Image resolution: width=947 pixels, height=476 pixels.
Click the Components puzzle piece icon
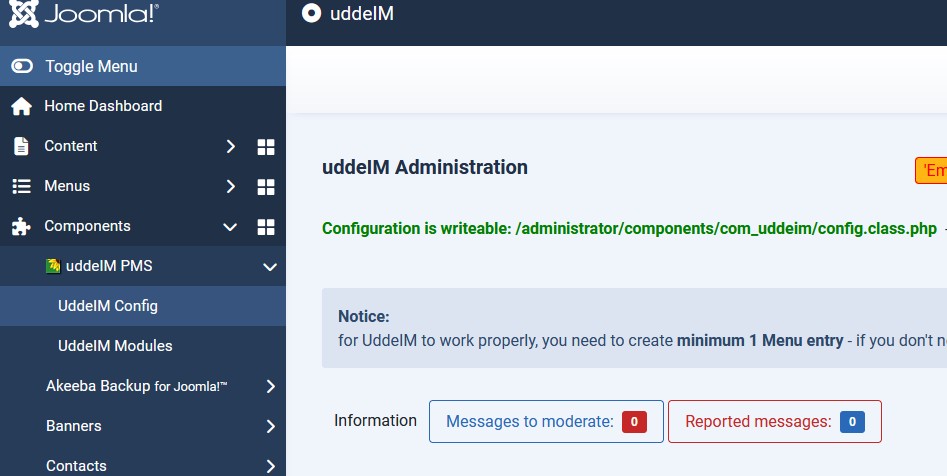click(21, 226)
